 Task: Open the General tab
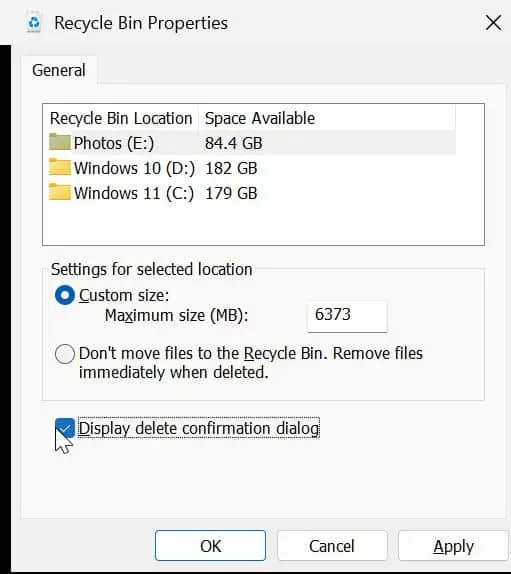[59, 70]
